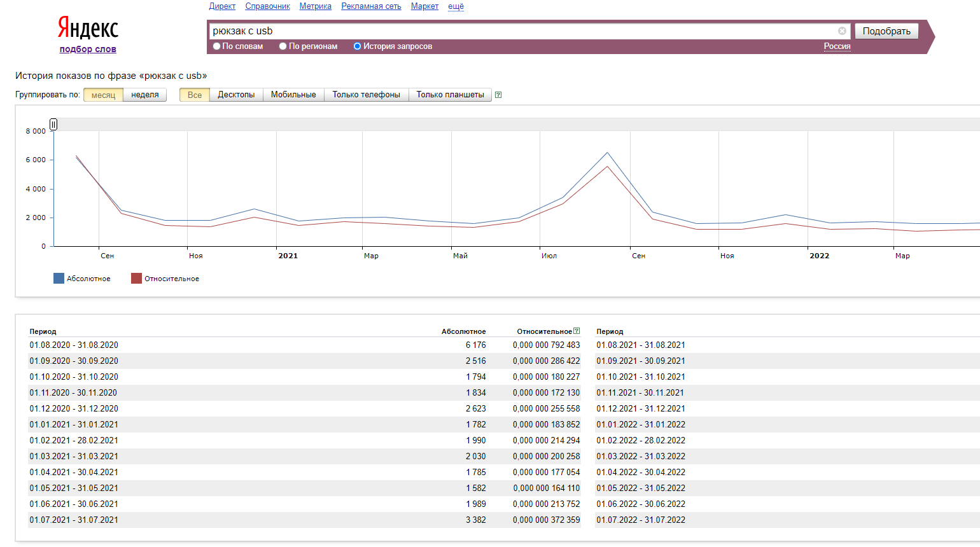Select the absolute value 1 582
The image size is (980, 547).
tap(475, 488)
